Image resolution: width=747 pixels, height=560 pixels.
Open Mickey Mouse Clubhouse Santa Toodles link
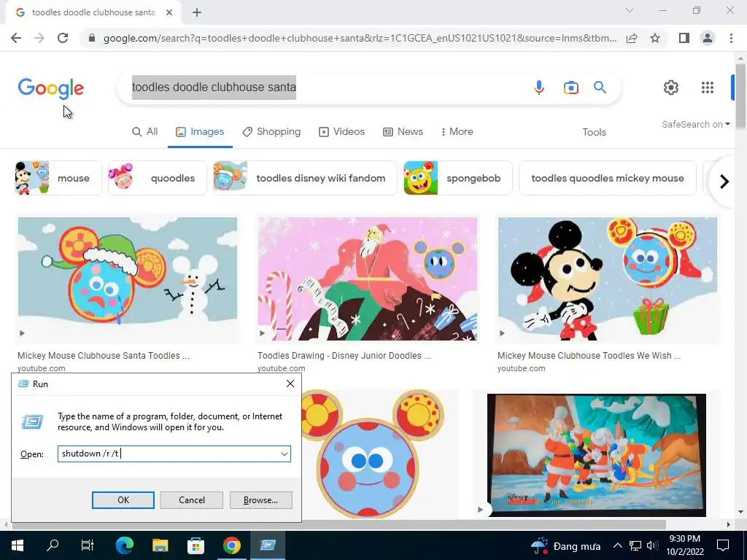(x=104, y=356)
